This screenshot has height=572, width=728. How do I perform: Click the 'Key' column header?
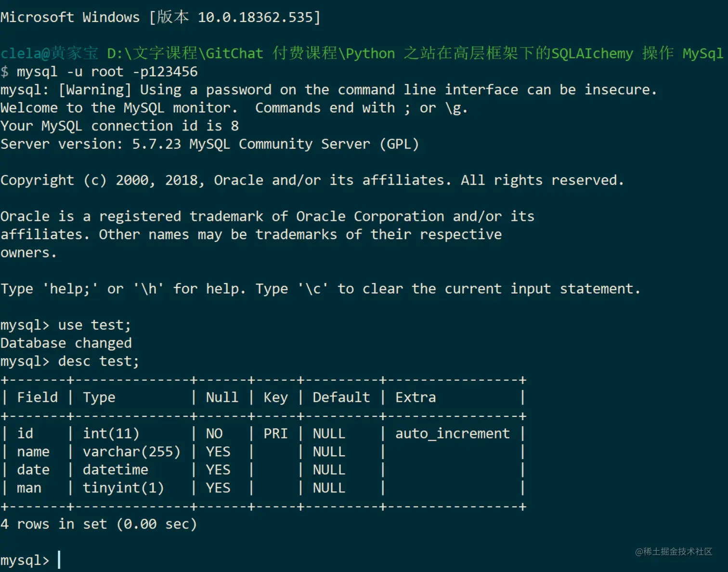point(275,397)
